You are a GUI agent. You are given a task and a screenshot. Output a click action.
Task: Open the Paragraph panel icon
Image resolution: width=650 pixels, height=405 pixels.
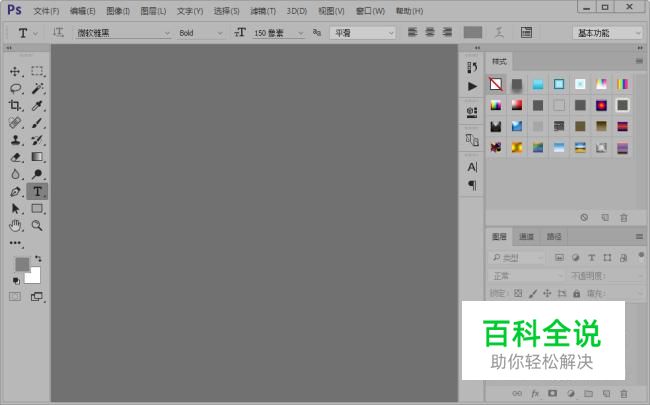tap(472, 185)
